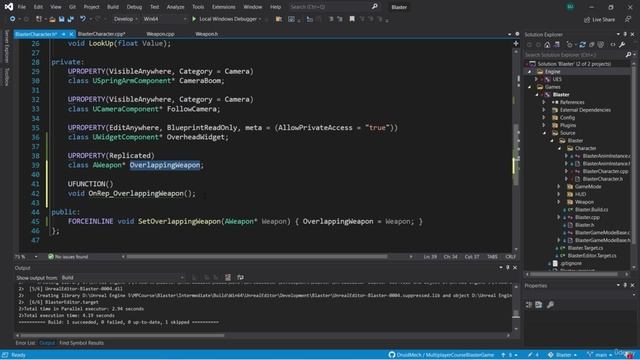Expand the Config folder

click(x=544, y=118)
